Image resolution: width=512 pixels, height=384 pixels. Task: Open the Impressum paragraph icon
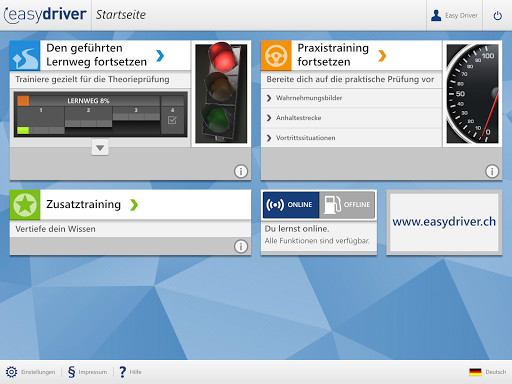(x=71, y=372)
